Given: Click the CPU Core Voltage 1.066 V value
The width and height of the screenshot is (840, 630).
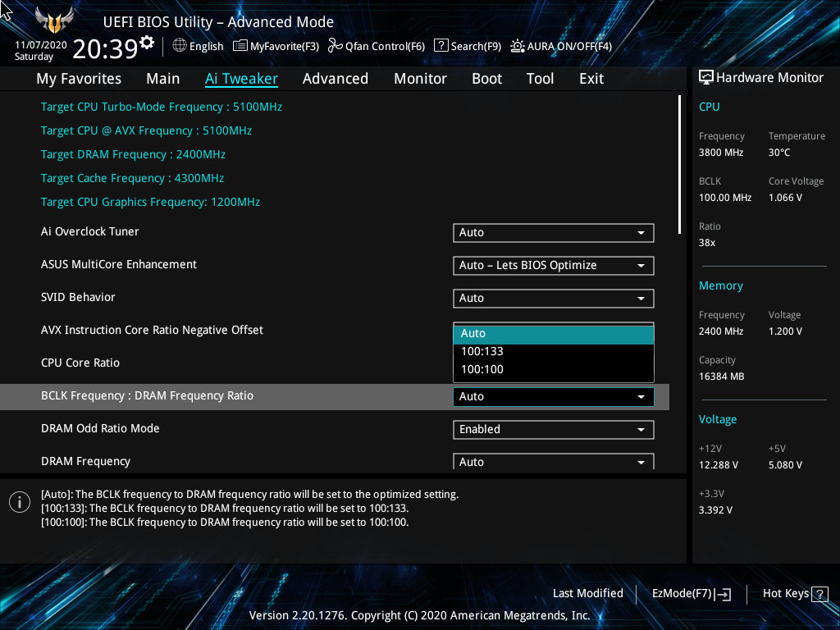Looking at the screenshot, I should [785, 198].
